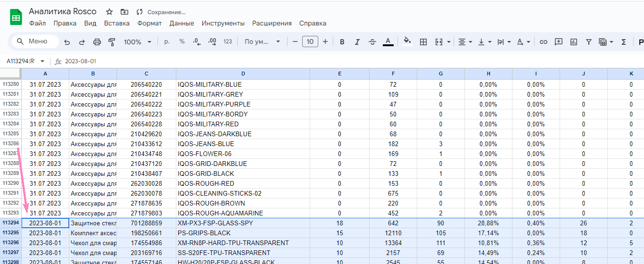
Task: Decrease decimal places
Action: 197,41
